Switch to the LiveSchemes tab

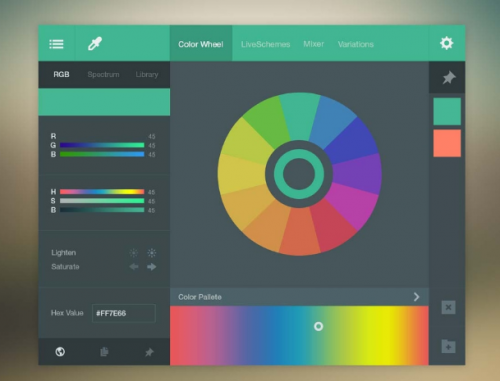click(x=265, y=44)
